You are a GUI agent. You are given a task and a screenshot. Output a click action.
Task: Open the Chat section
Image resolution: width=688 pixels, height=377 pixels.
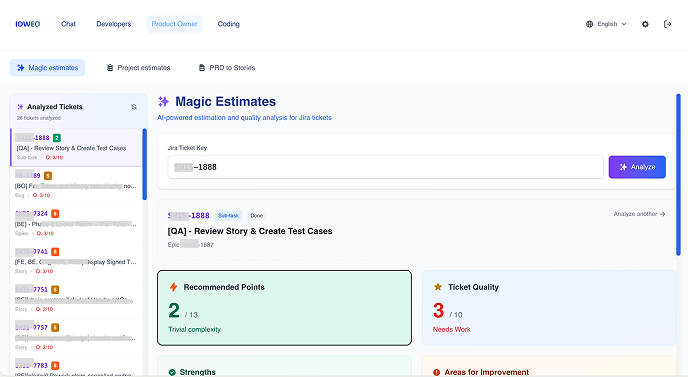pyautogui.click(x=68, y=24)
